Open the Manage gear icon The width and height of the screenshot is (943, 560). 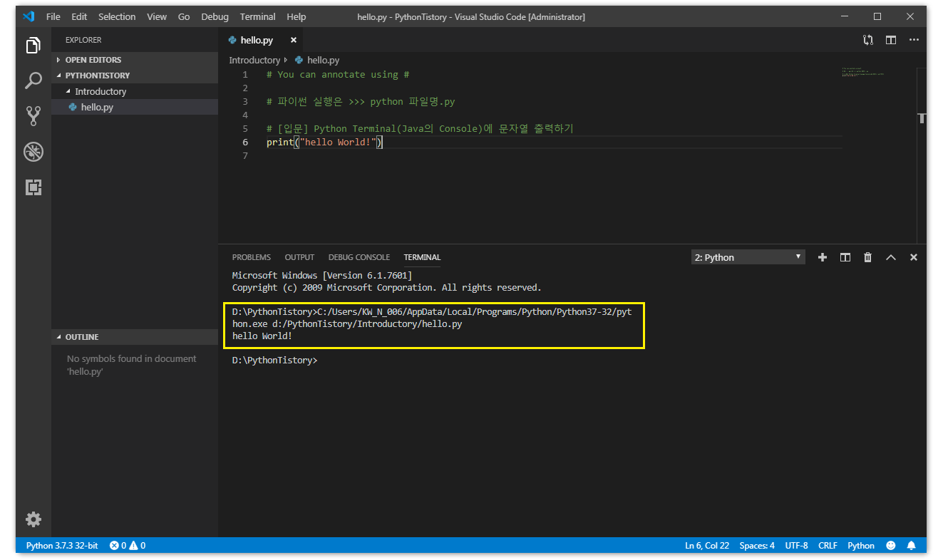[x=34, y=519]
